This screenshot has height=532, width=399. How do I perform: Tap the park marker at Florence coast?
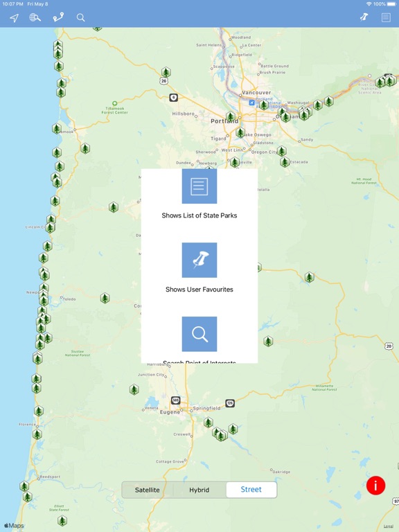click(x=37, y=434)
